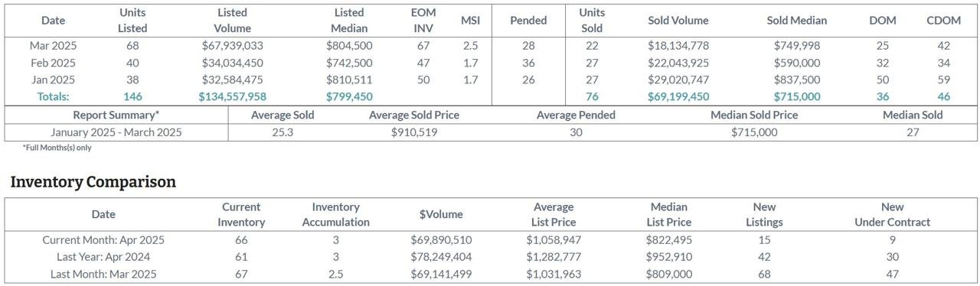This screenshot has height=286, width=980.
Task: Select the Feb 2025 row label
Action: 53,63
